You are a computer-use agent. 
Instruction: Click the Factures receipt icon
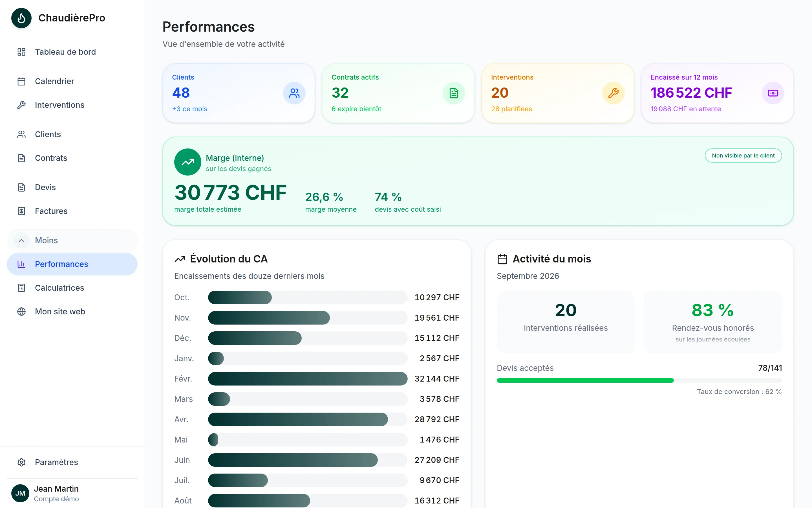(x=21, y=211)
